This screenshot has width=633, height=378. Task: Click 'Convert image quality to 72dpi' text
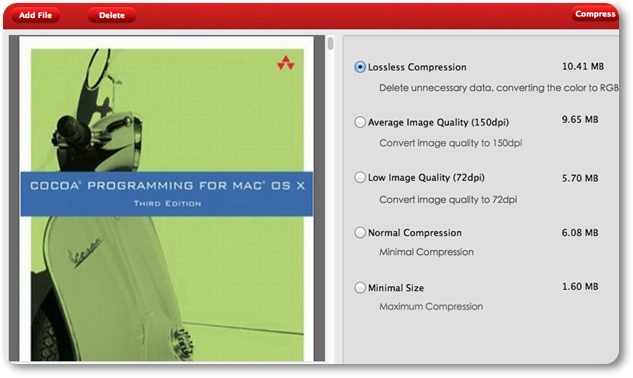(448, 200)
